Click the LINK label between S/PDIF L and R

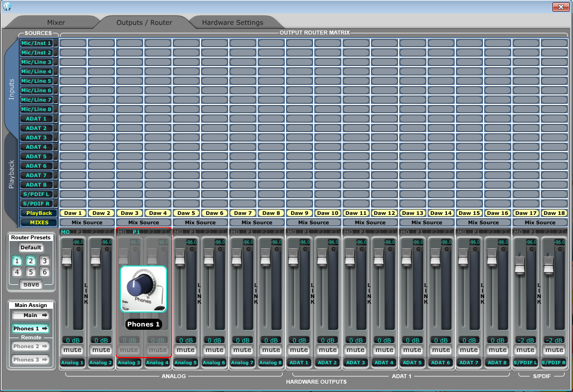coord(539,294)
